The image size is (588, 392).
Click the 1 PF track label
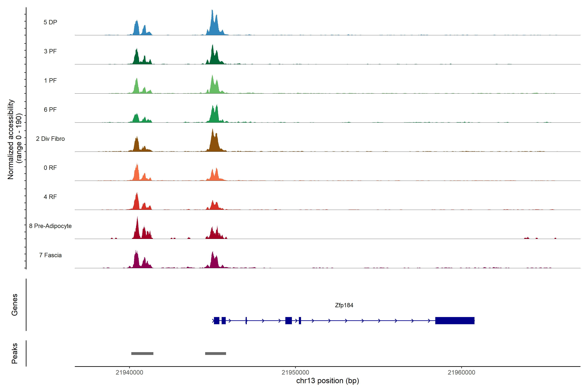(50, 81)
